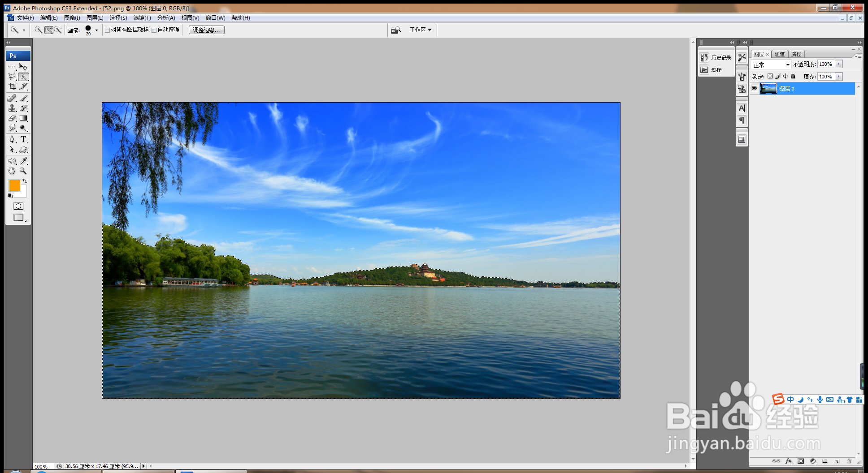Select the Quick Selection tool in toolbox

click(x=23, y=77)
